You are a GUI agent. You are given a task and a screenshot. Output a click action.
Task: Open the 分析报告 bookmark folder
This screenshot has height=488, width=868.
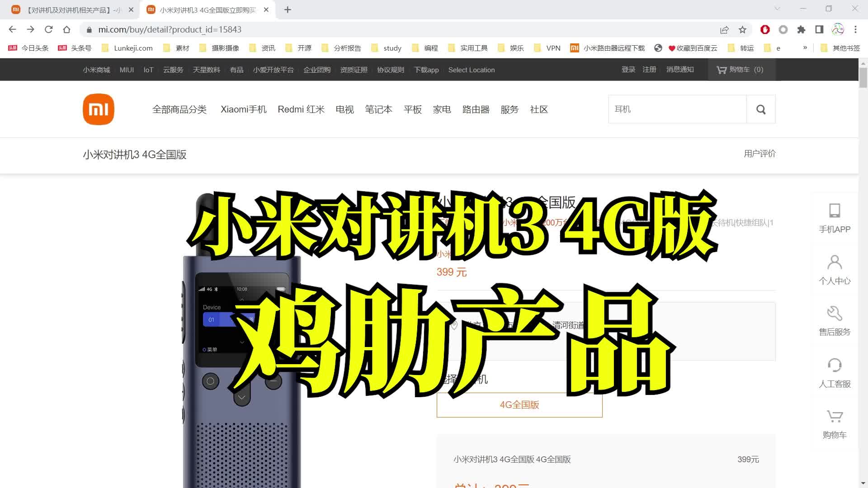click(x=341, y=48)
